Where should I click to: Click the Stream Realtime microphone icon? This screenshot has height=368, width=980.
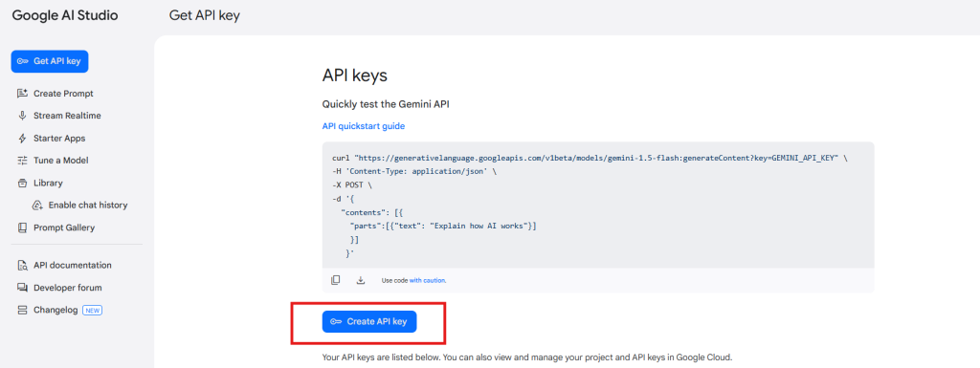(x=23, y=116)
